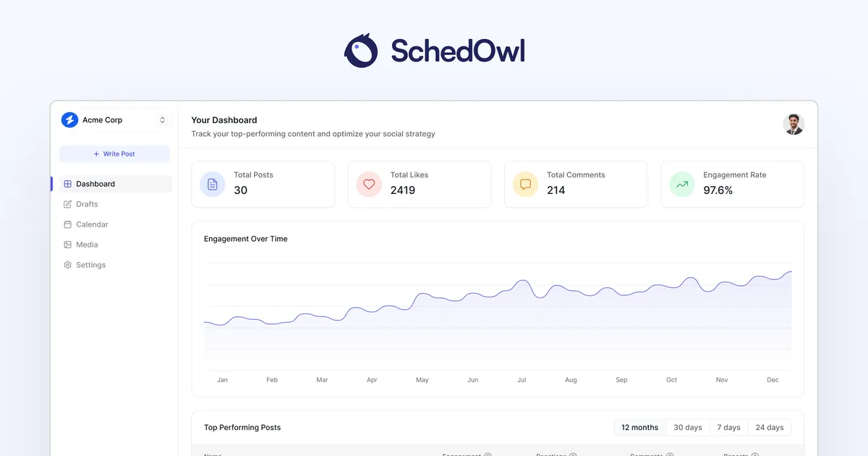The image size is (868, 456).
Task: Select the Drafts pencil icon in sidebar
Action: 67,204
